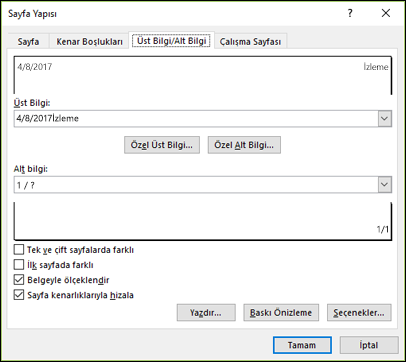Click the Seçenekler button

coord(359,313)
